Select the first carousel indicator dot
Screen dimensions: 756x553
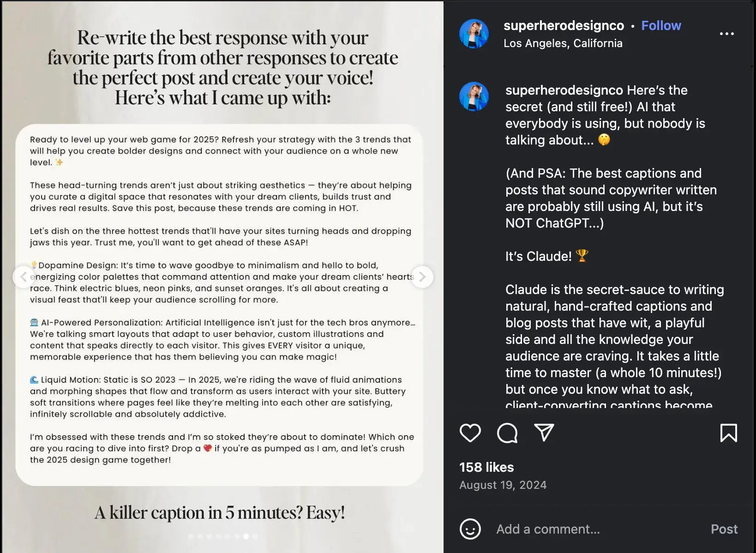pyautogui.click(x=191, y=536)
